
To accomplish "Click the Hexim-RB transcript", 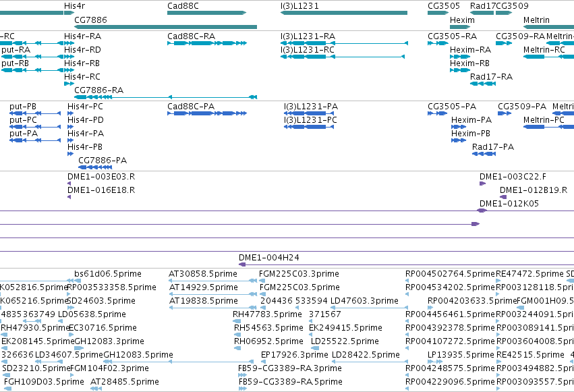I will (x=460, y=70).
